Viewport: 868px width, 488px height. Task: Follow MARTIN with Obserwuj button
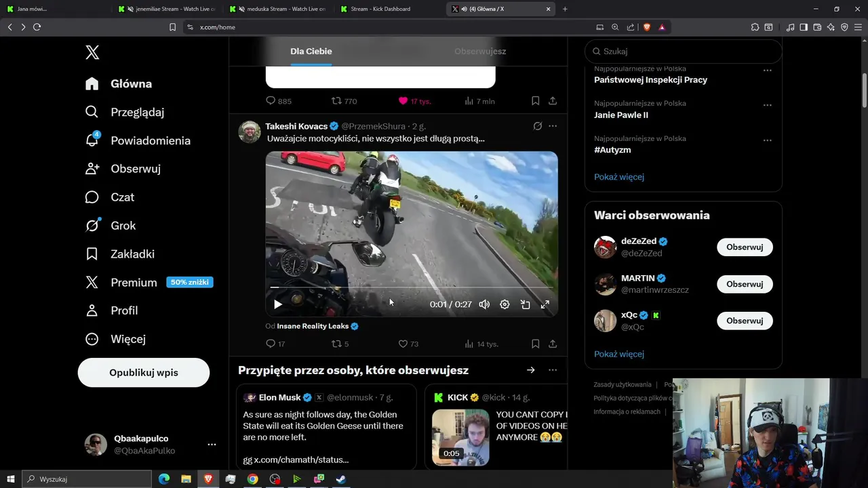pos(745,284)
